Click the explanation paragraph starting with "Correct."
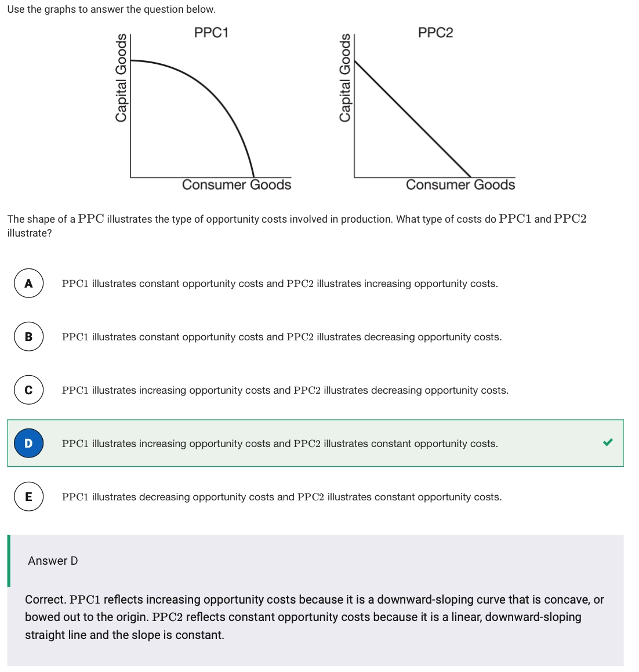The image size is (639, 672). (x=314, y=617)
